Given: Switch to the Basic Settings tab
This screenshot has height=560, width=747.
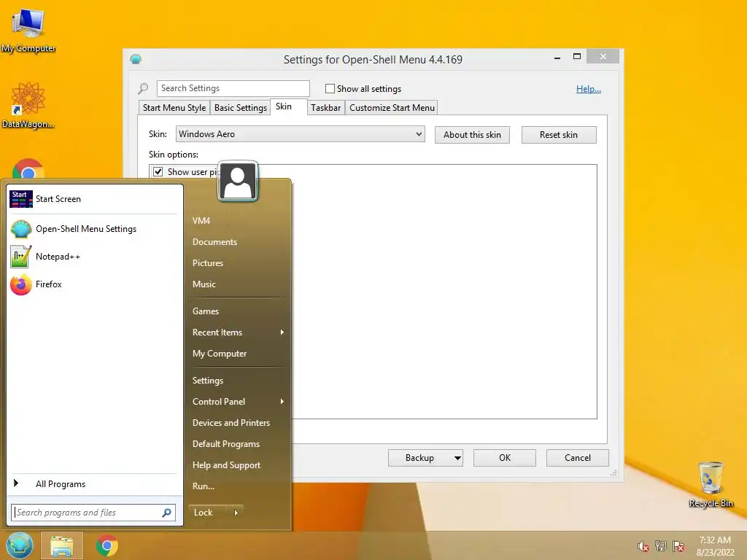Looking at the screenshot, I should point(240,108).
